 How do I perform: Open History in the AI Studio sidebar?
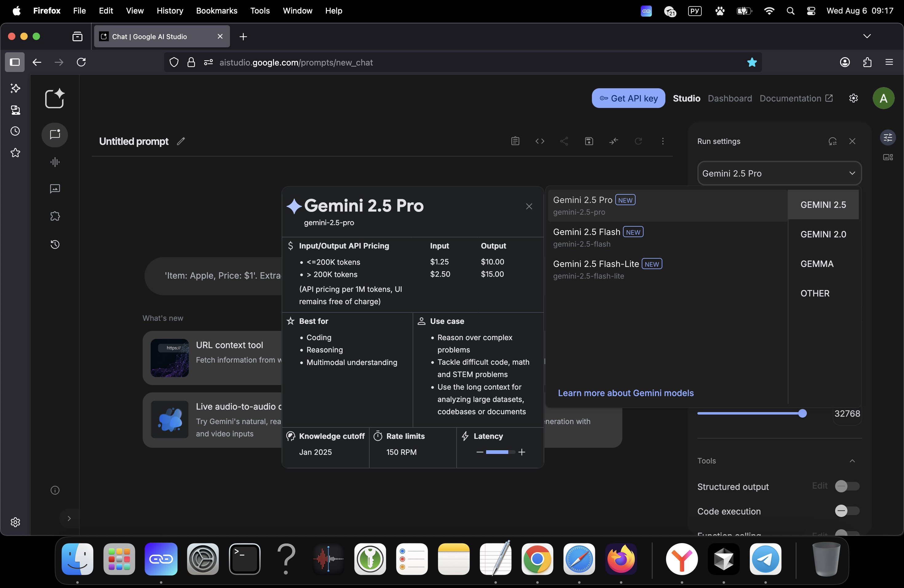[55, 244]
